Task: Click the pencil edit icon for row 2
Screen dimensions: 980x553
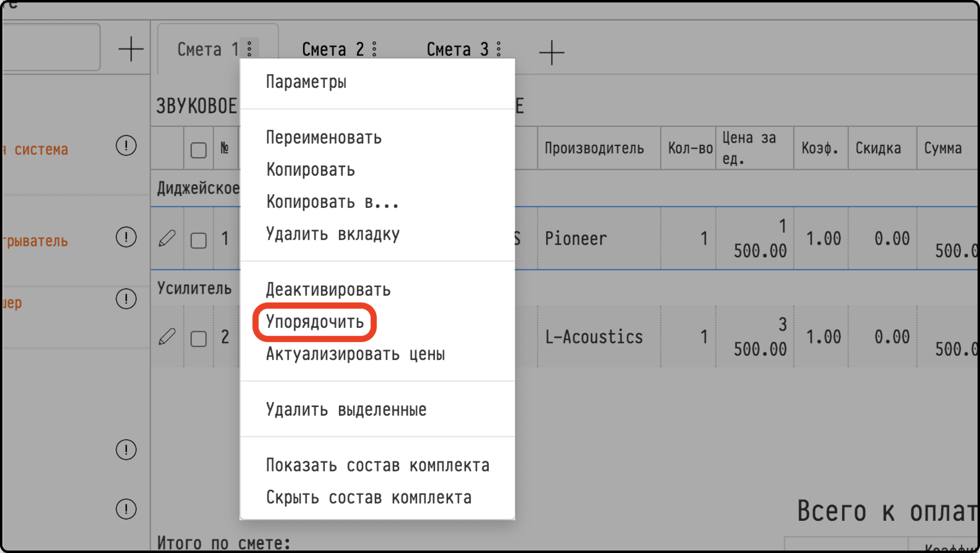Action: 167,337
